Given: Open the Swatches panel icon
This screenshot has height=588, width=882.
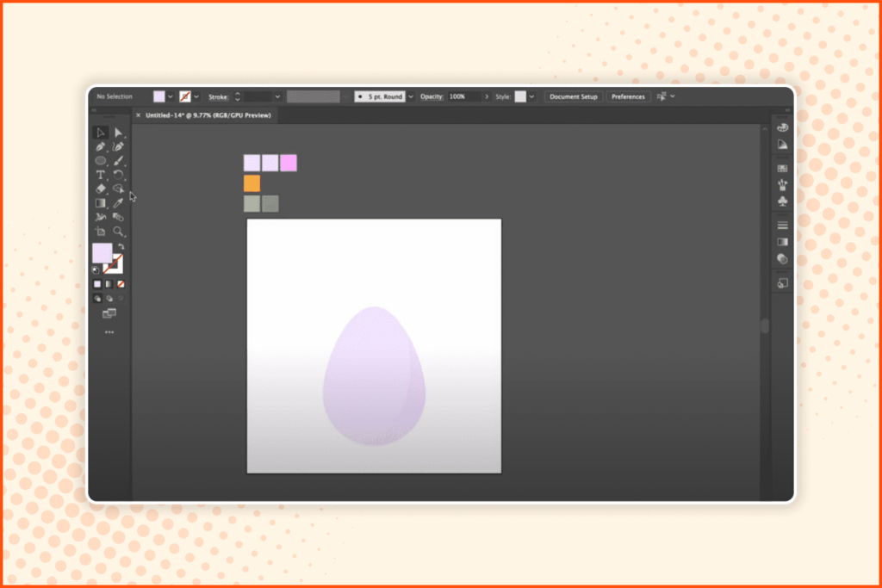Looking at the screenshot, I should click(x=782, y=168).
